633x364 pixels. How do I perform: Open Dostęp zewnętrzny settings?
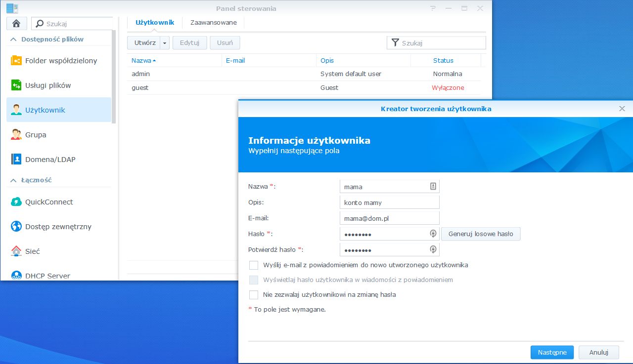59,227
